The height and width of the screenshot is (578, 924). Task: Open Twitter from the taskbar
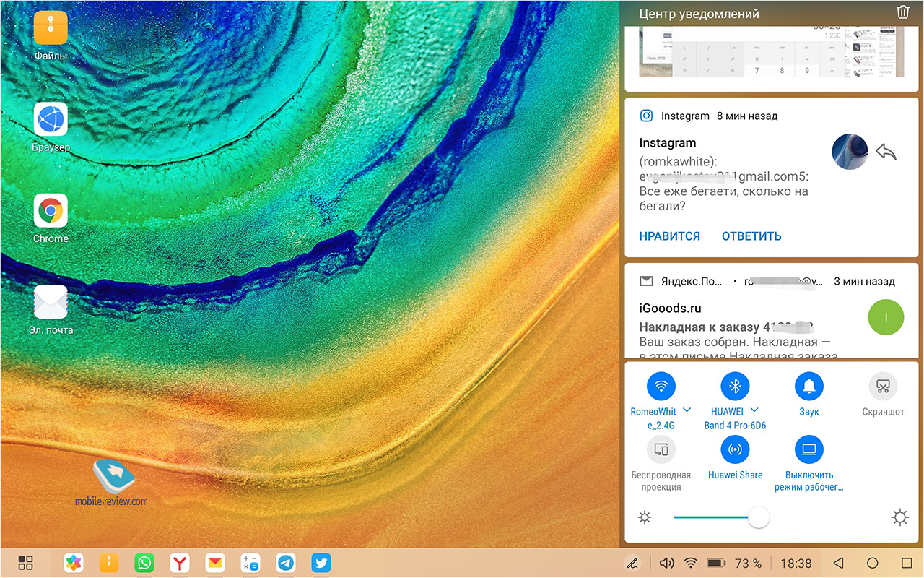click(321, 563)
